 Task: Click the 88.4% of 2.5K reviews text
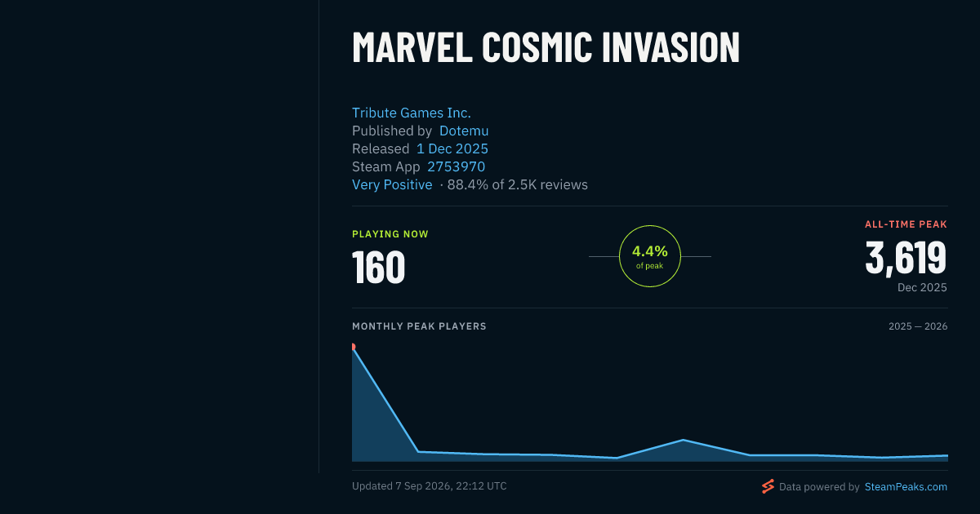(517, 184)
